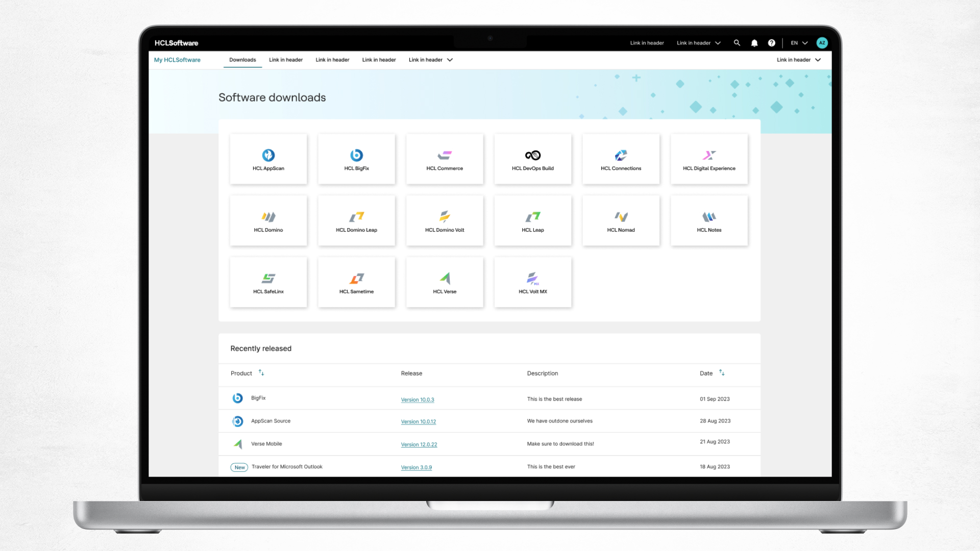This screenshot has height=551, width=980.
Task: Sort the table by Product column
Action: coord(261,373)
